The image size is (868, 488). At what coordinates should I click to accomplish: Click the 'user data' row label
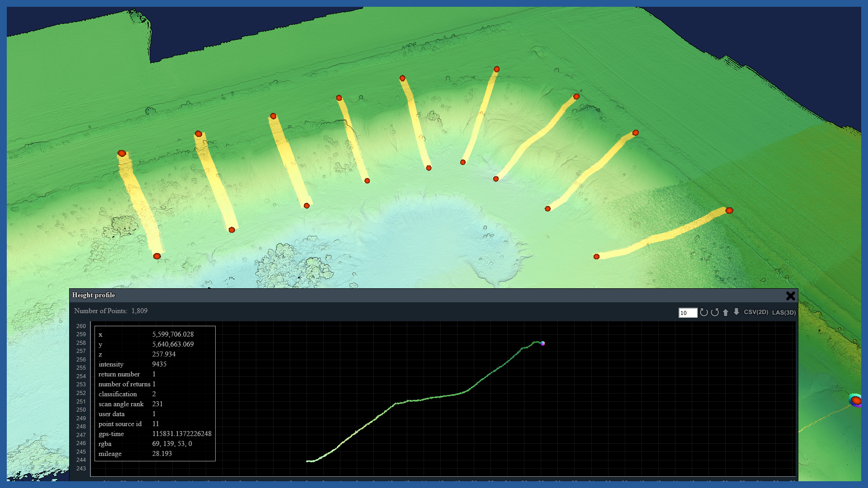point(111,414)
